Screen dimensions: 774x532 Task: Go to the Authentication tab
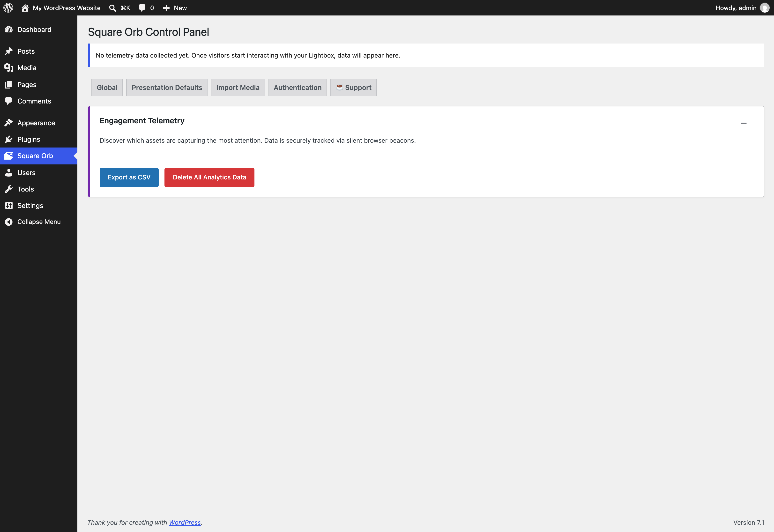[297, 87]
